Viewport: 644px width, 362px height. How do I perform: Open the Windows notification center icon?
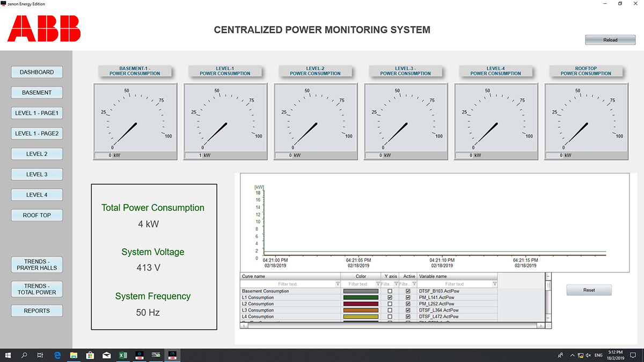(x=634, y=355)
